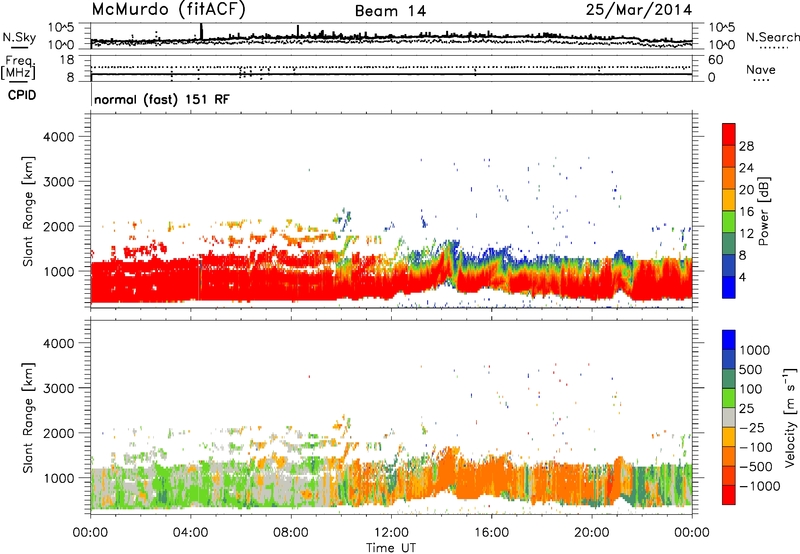Image resolution: width=800 pixels, height=554 pixels.
Task: Click '4000' tick label on power panel
Action: coord(58,137)
